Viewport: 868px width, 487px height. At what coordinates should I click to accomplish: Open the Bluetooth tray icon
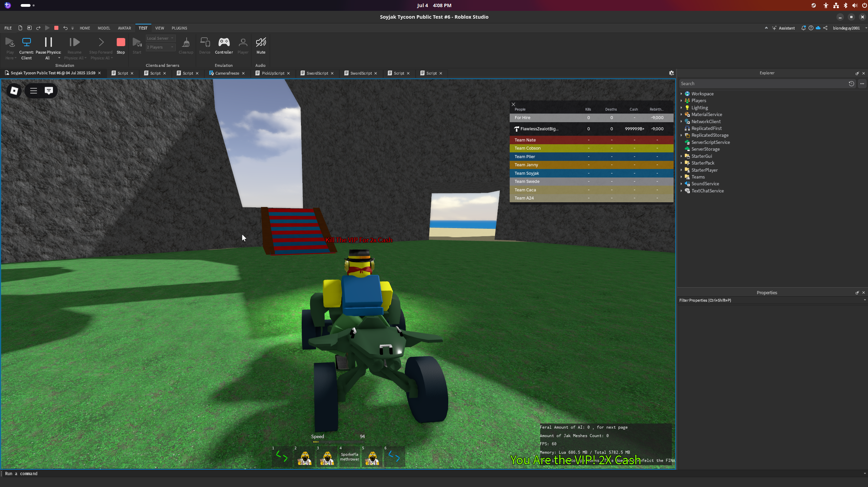tap(845, 5)
